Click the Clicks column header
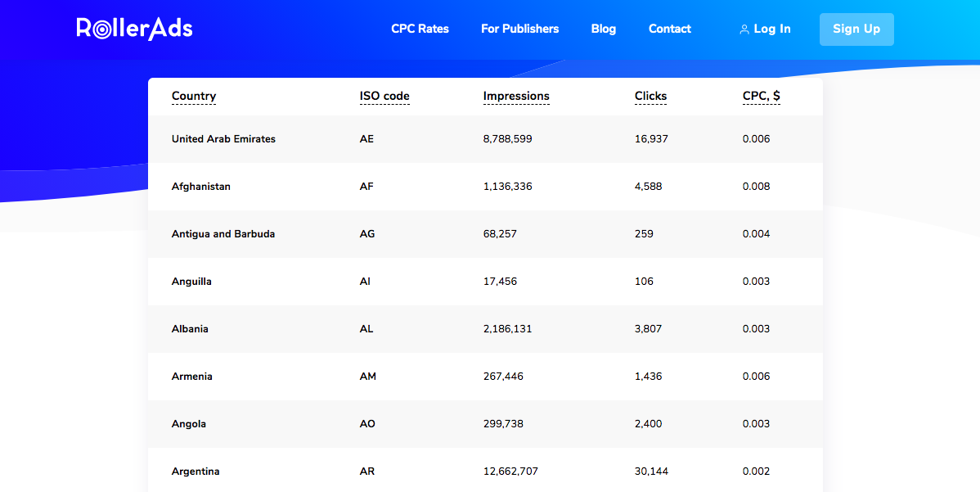980x492 pixels. click(x=650, y=96)
